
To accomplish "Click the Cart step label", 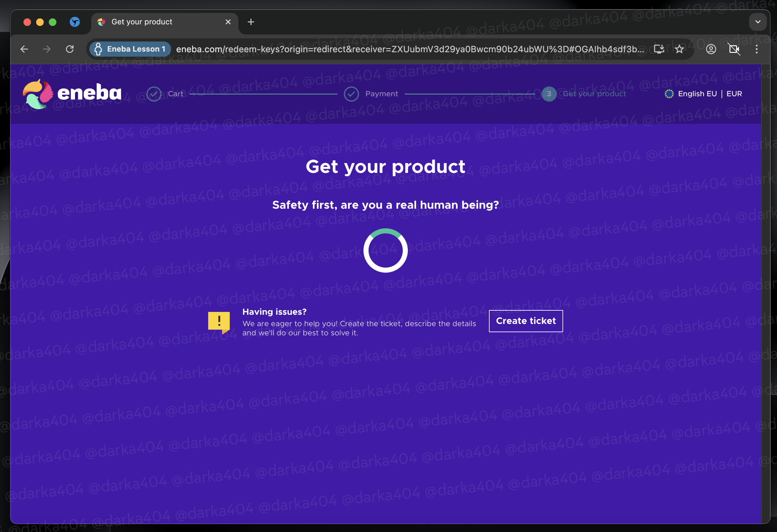I will [176, 94].
